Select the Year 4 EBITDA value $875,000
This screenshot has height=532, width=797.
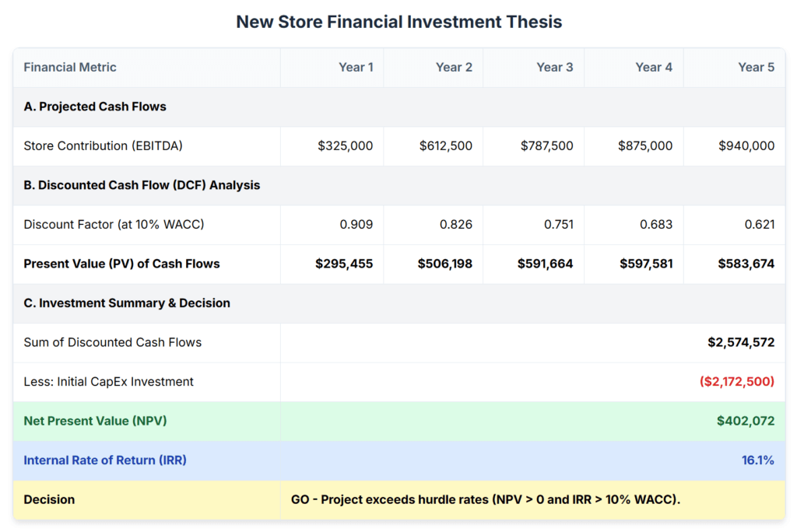[x=645, y=145]
